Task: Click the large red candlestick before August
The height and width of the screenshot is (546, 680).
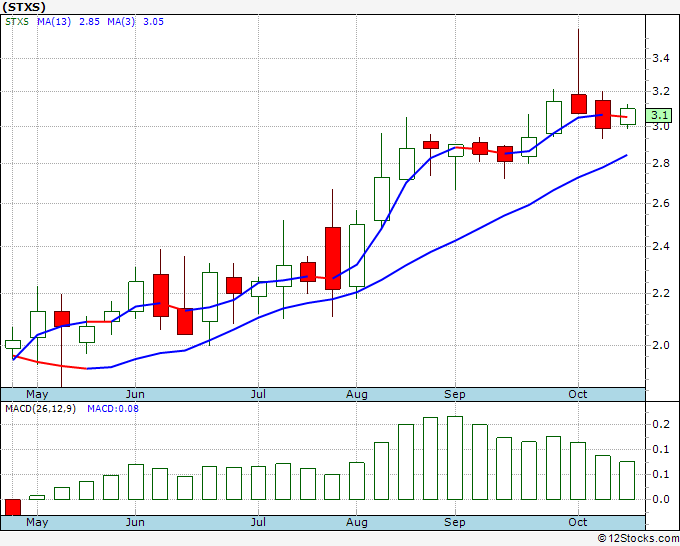Action: [333, 258]
